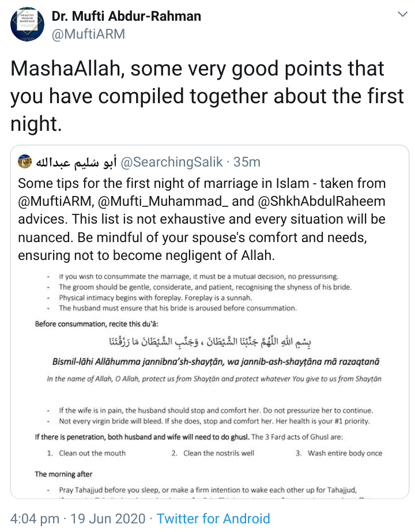Click the SearchingSalik avatar in quoted tweet
The width and height of the screenshot is (415, 532).
[x=25, y=161]
